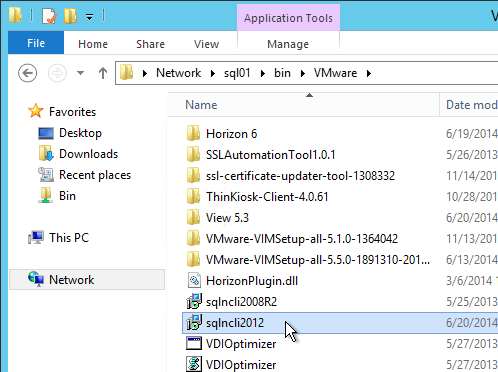Click sql01 in the address breadcrumb
The height and width of the screenshot is (372, 498).
pyautogui.click(x=237, y=73)
